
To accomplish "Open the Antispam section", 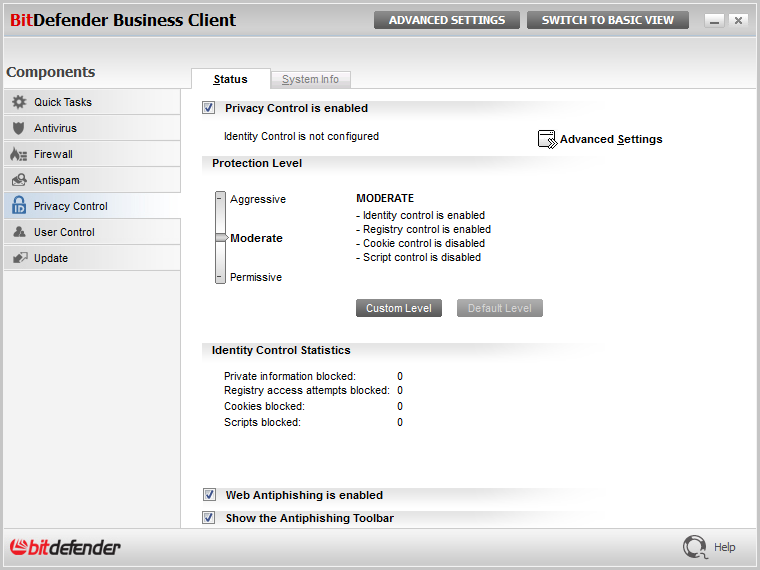I will pos(92,180).
